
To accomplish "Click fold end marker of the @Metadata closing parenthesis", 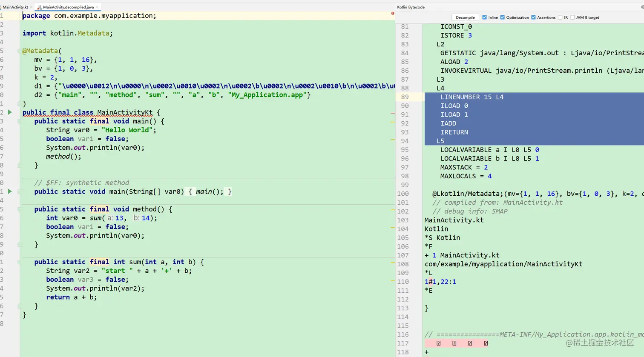I will coord(20,103).
